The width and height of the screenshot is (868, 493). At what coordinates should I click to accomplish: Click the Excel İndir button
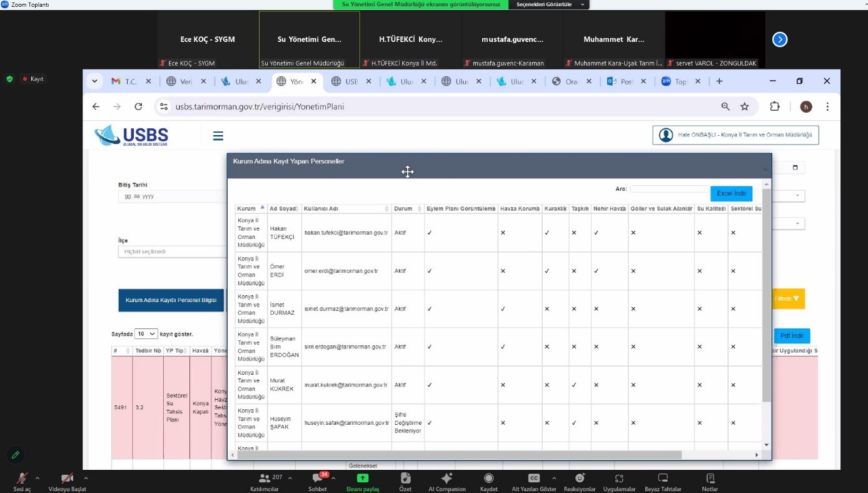pyautogui.click(x=731, y=194)
